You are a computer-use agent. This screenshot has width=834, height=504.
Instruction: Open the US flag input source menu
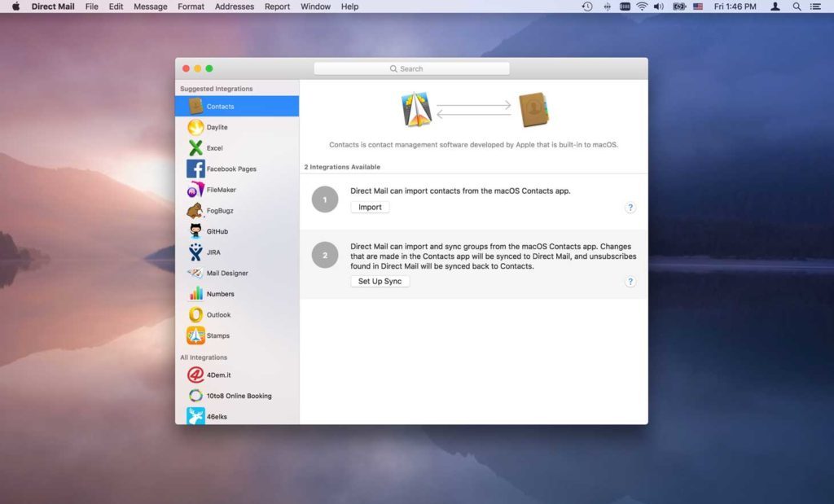click(698, 7)
